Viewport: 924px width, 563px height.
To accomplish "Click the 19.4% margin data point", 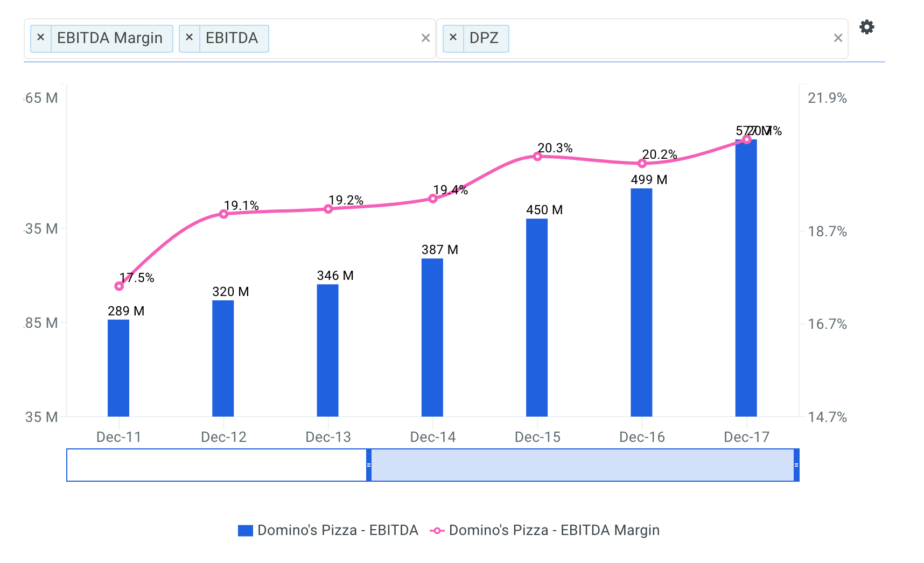I will tap(433, 199).
